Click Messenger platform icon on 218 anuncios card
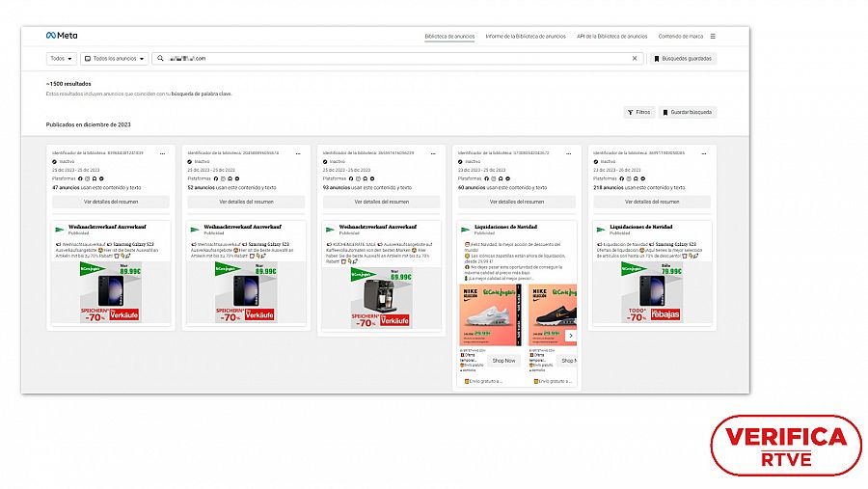This screenshot has width=868, height=489. [642, 178]
